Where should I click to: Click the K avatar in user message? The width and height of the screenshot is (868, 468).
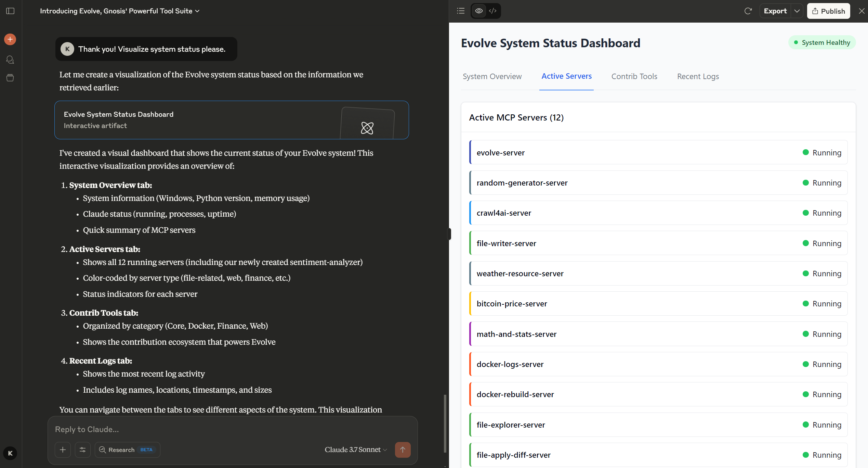click(67, 49)
